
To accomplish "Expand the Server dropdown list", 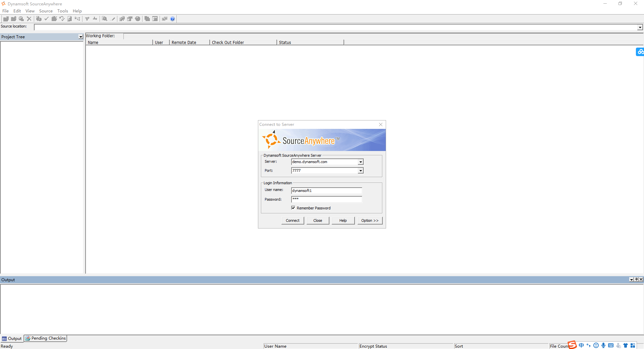I will click(x=361, y=162).
